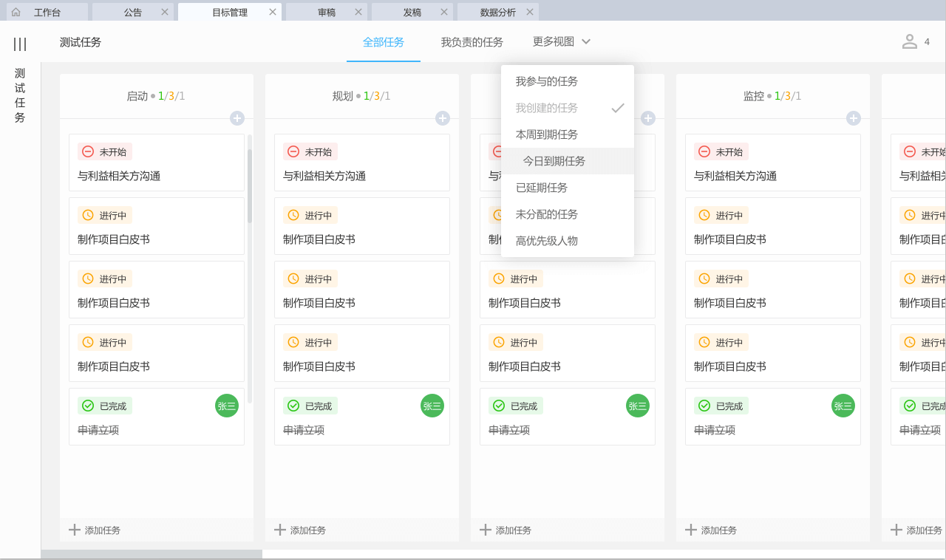Click 张三 avatar in 启动 column
The width and height of the screenshot is (946, 560).
click(x=227, y=406)
